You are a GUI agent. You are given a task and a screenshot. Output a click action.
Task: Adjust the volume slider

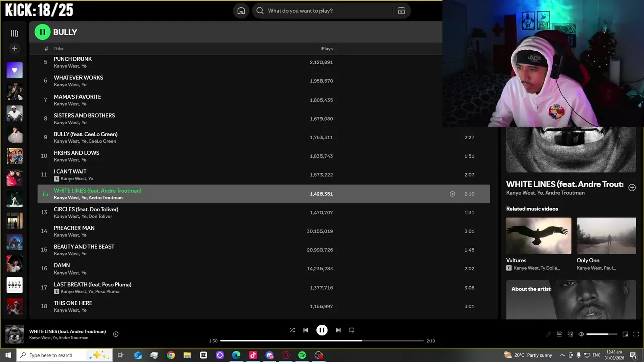pyautogui.click(x=601, y=334)
